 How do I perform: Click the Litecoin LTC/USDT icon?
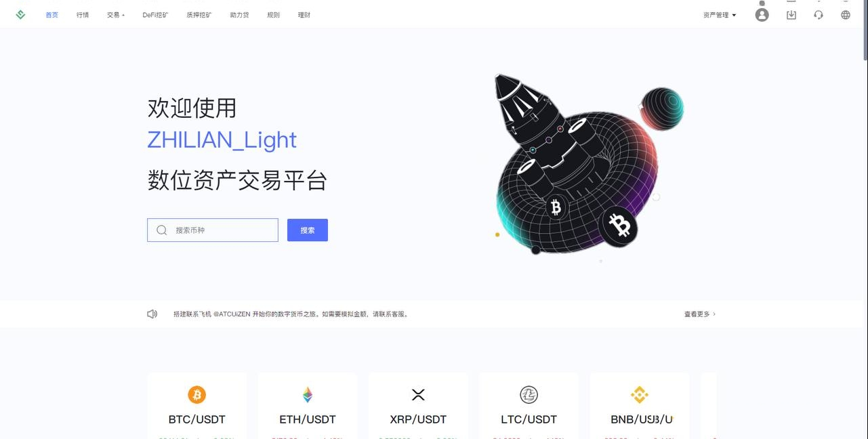529,394
